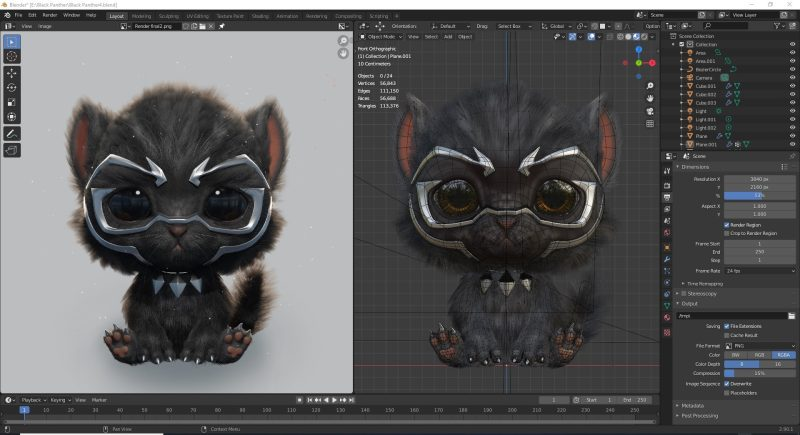The image size is (800, 435).
Task: Expand the Time Remapping panel
Action: click(x=704, y=284)
